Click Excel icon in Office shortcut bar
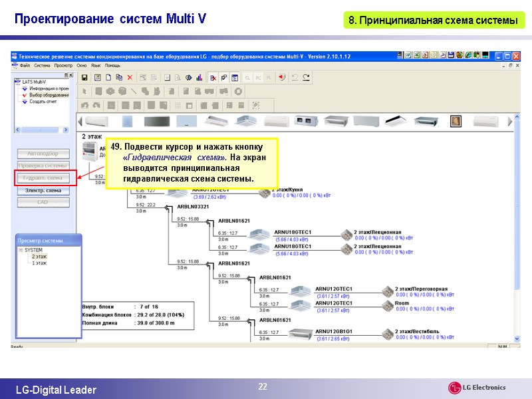The width and height of the screenshot is (532, 399). tap(416, 55)
